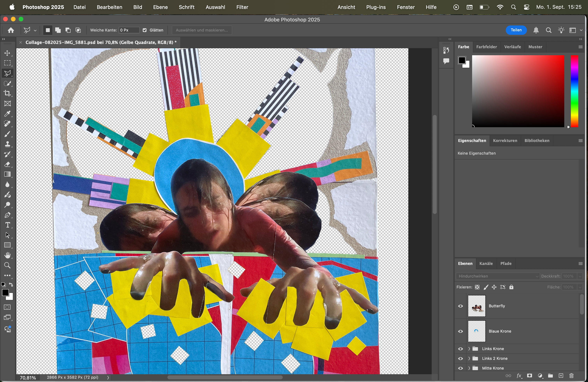Viewport: 588px width, 382px height.
Task: Select the Crop tool
Action: click(7, 93)
